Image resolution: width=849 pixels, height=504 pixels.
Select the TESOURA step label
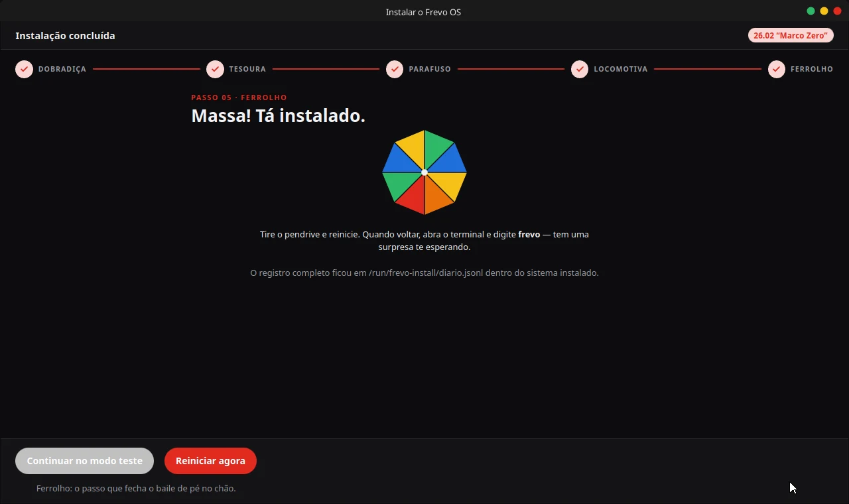pos(247,69)
